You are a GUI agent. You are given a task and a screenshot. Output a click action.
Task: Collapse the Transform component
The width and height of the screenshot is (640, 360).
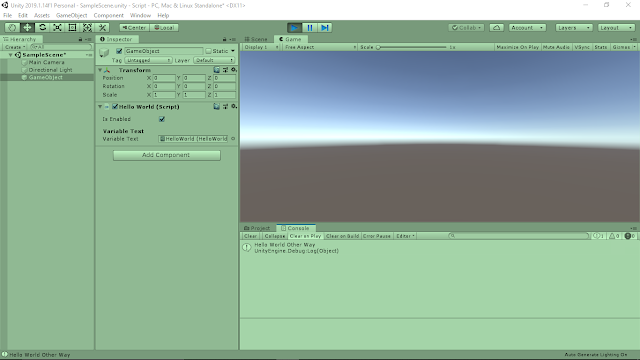point(100,70)
